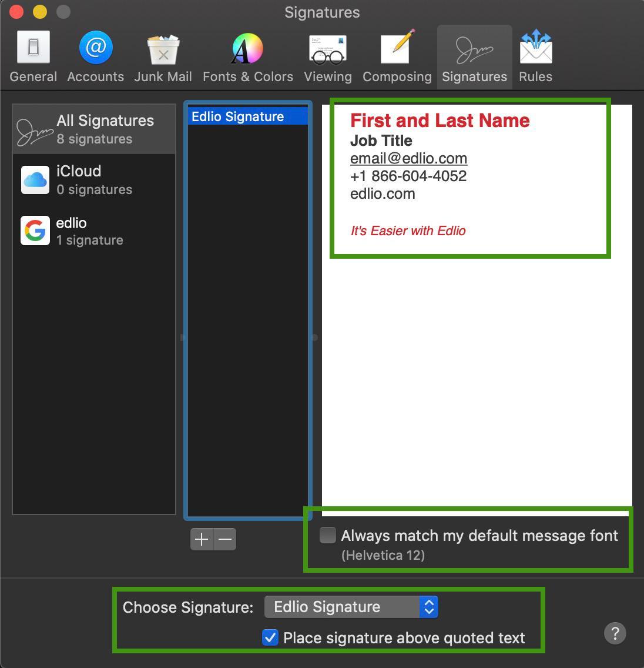Click the phone number +1 866-604-4052

tap(408, 176)
